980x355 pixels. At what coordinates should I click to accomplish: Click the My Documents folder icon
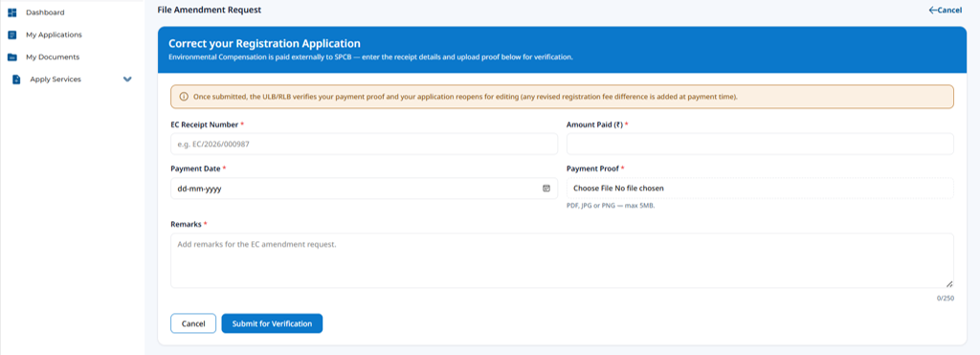[11, 57]
